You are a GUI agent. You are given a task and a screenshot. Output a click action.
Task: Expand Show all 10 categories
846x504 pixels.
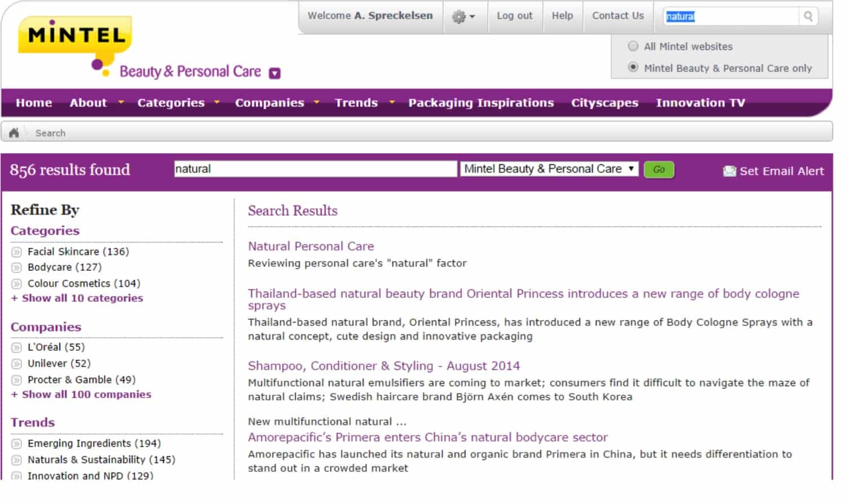pyautogui.click(x=77, y=298)
